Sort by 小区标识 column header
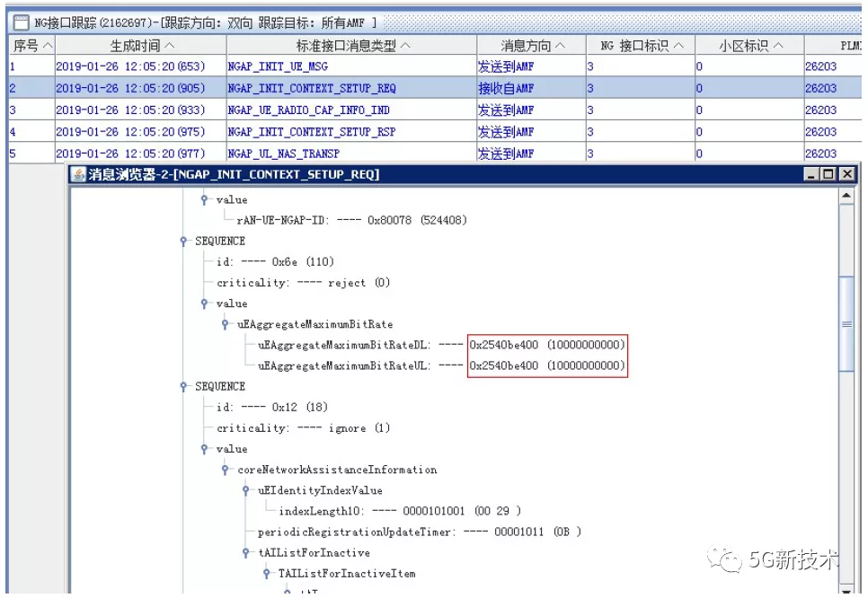 [x=750, y=46]
